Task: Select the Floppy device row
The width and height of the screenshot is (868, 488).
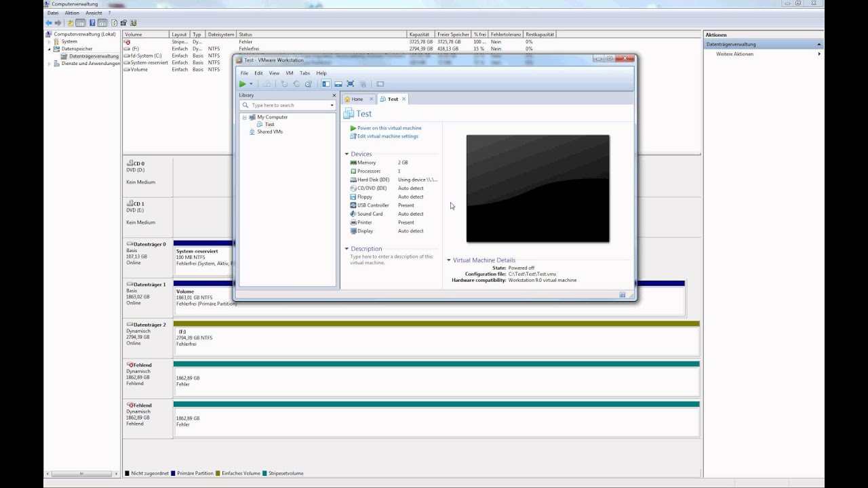Action: pos(393,197)
